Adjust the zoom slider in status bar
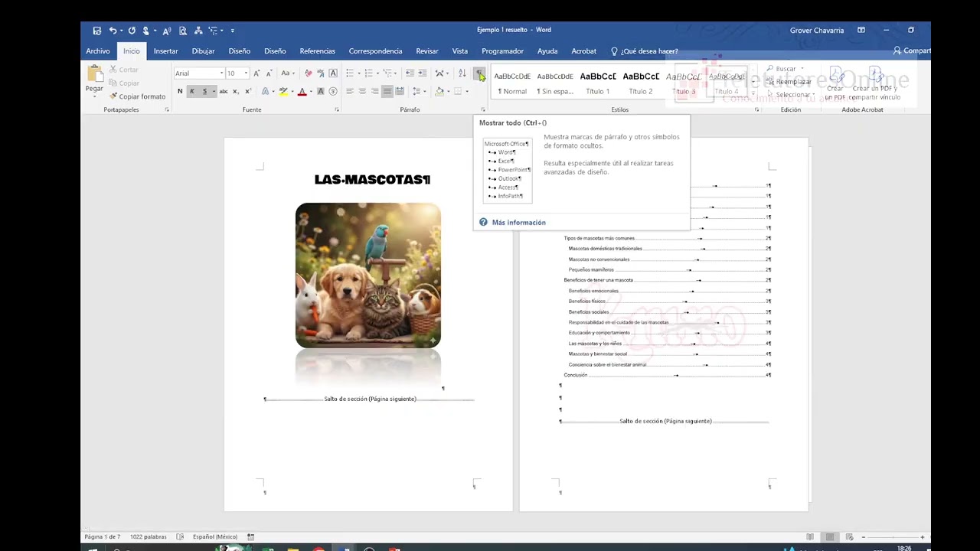The width and height of the screenshot is (980, 551). tap(892, 537)
